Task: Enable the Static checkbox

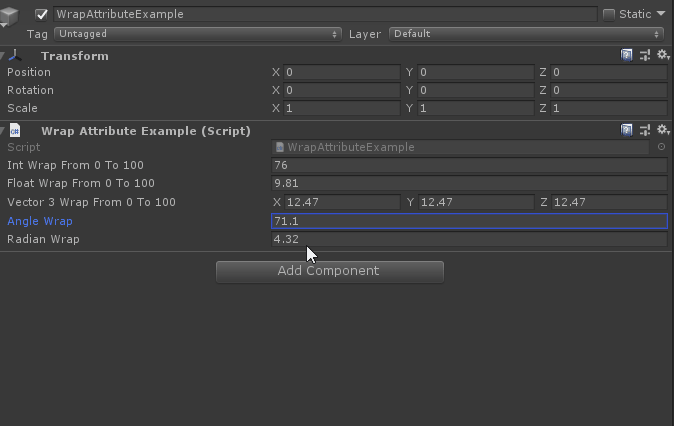Action: pos(609,15)
